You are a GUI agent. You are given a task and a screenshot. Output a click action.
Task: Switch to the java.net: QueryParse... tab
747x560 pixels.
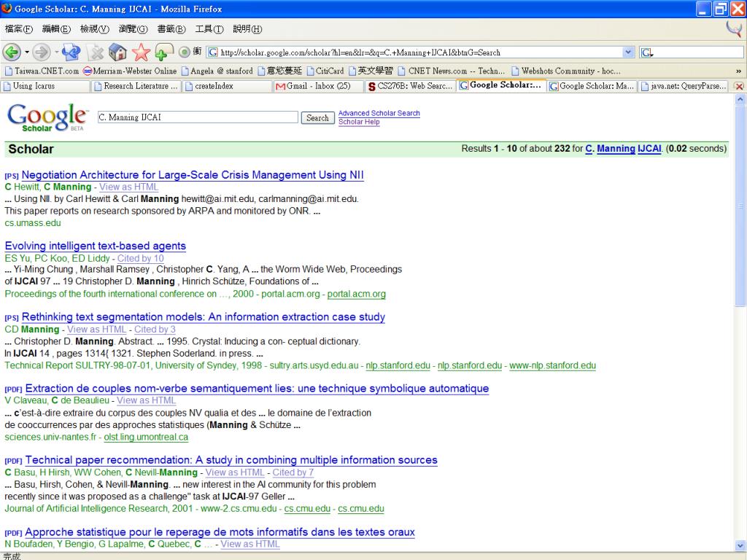tap(683, 86)
